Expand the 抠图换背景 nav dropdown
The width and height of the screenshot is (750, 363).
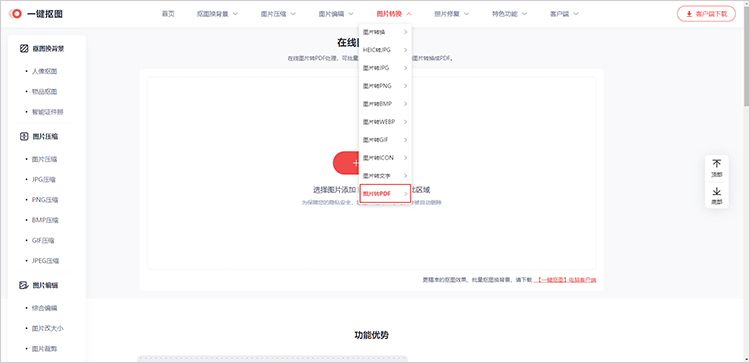coord(217,14)
